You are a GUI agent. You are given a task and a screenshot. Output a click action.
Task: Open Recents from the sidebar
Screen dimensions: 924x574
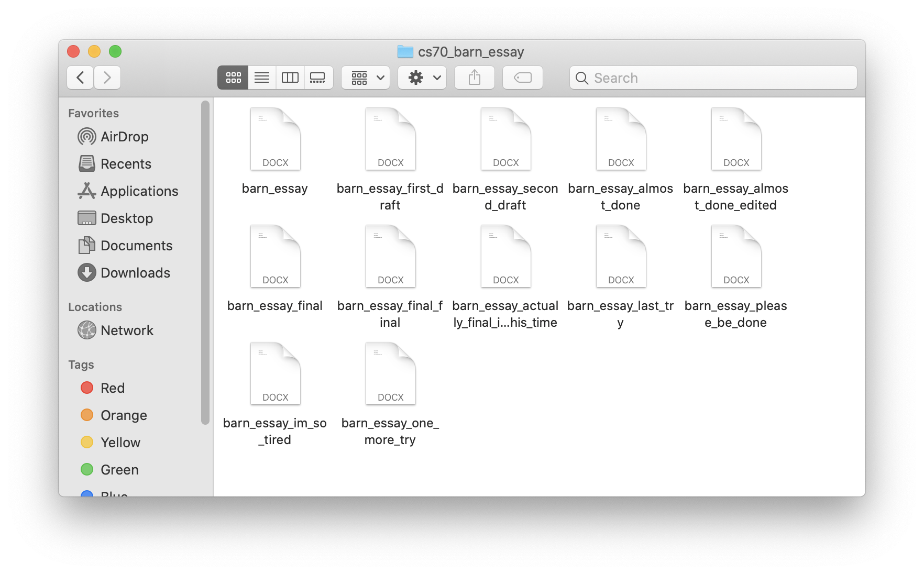tap(126, 164)
